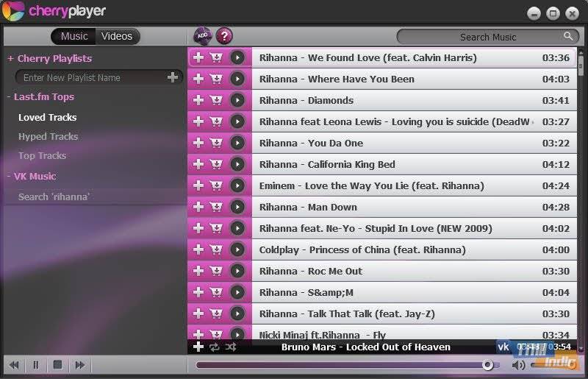
Task: Open Top Tracks list
Action: click(x=42, y=155)
